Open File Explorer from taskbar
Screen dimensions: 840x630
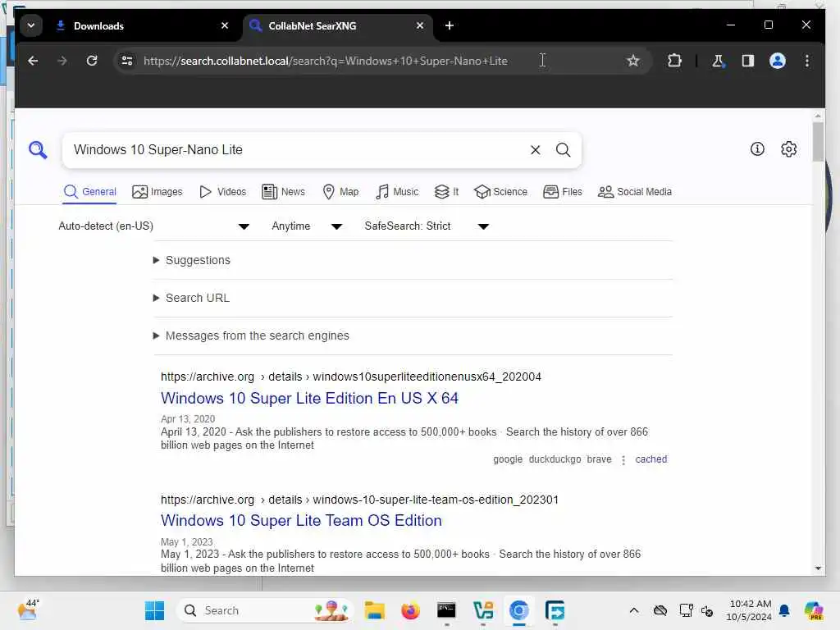tap(374, 610)
